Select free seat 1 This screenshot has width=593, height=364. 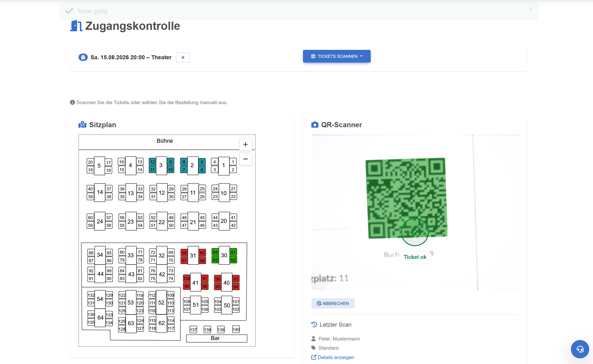point(233,162)
